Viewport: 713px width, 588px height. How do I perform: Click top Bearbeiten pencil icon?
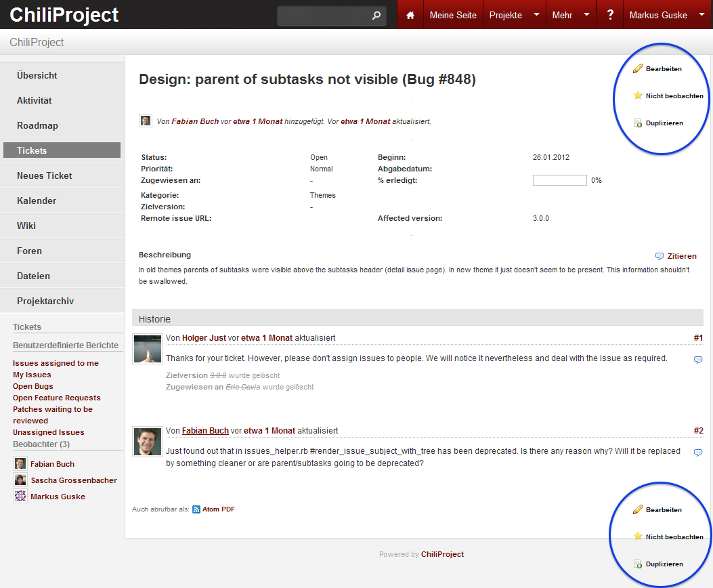pyautogui.click(x=638, y=68)
